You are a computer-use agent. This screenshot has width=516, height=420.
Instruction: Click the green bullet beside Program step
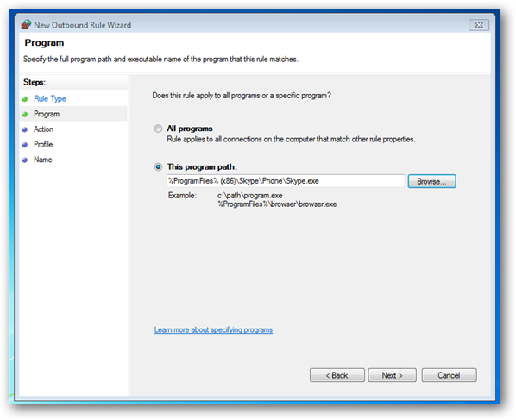[25, 114]
